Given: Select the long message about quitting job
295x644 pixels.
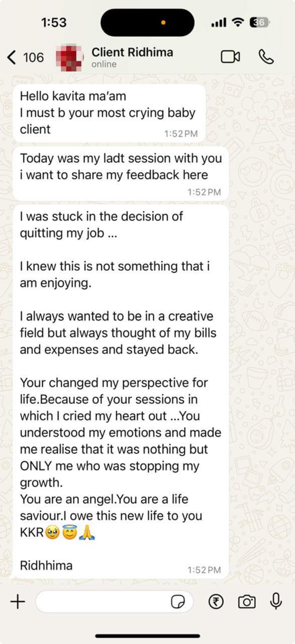Looking at the screenshot, I should click(x=121, y=391).
